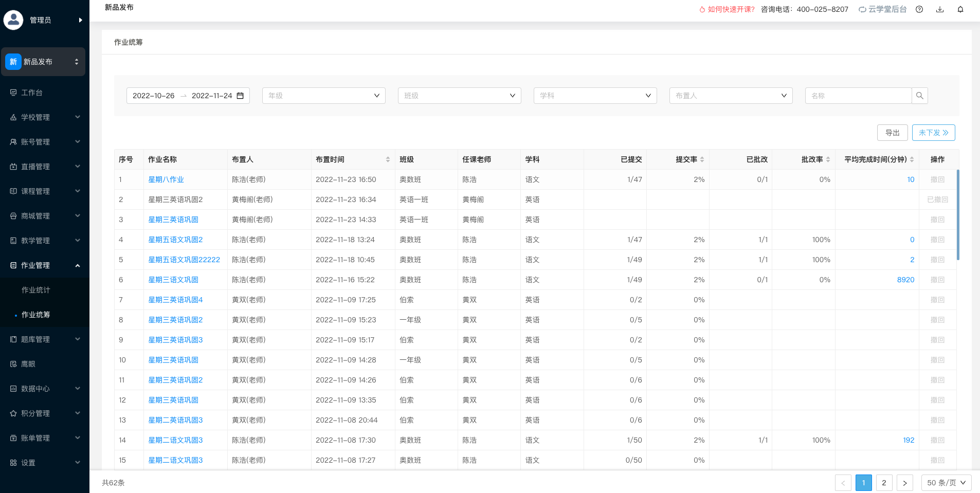
Task: Open the 布置人 dropdown filter
Action: [731, 96]
